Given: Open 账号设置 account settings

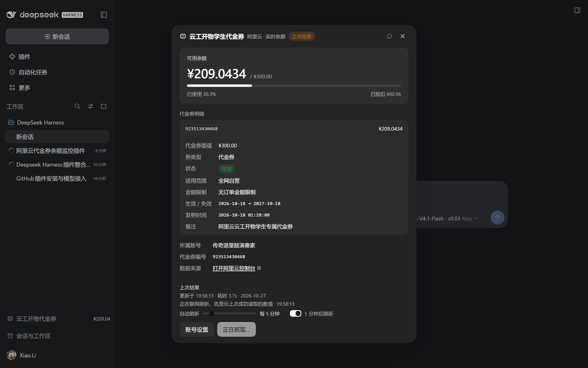Looking at the screenshot, I should (197, 330).
